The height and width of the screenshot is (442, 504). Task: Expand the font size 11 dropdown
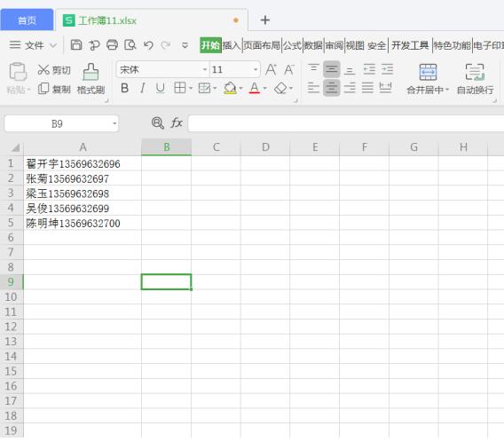(256, 69)
